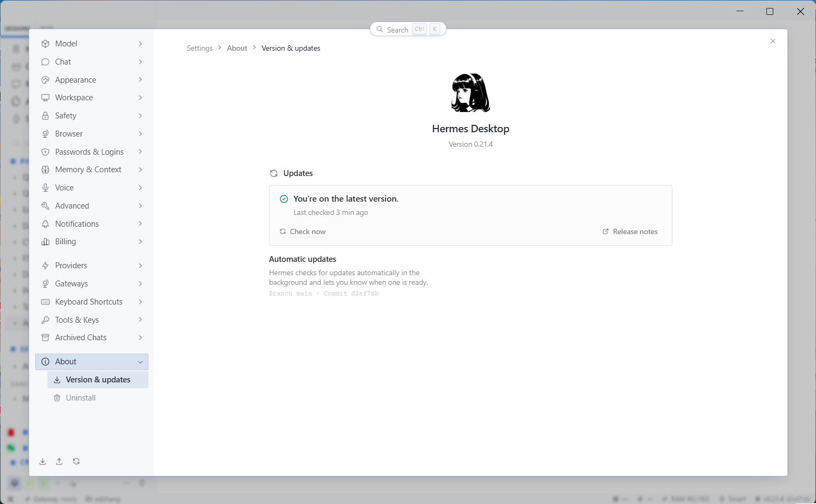Expand the Notifications row chevron

[x=140, y=224]
